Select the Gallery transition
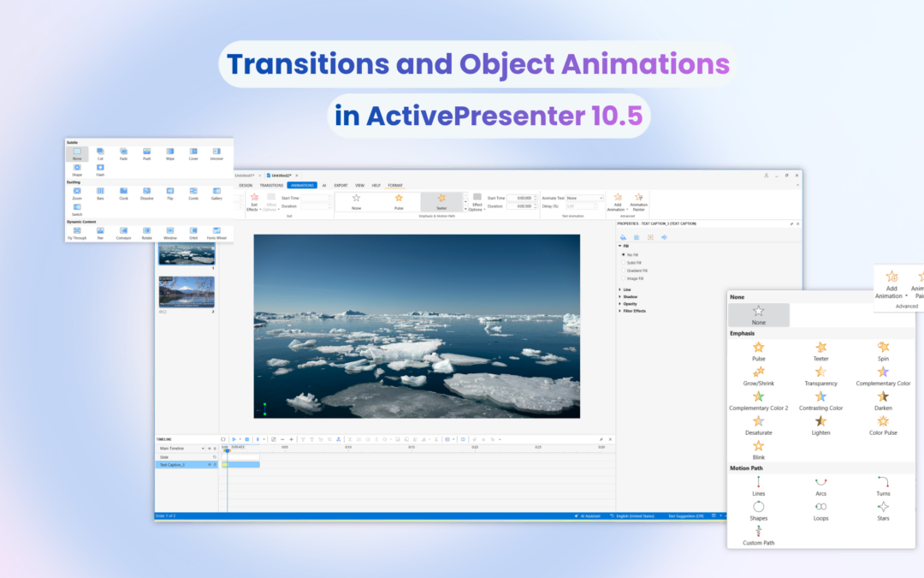Image resolution: width=924 pixels, height=578 pixels. point(216,194)
